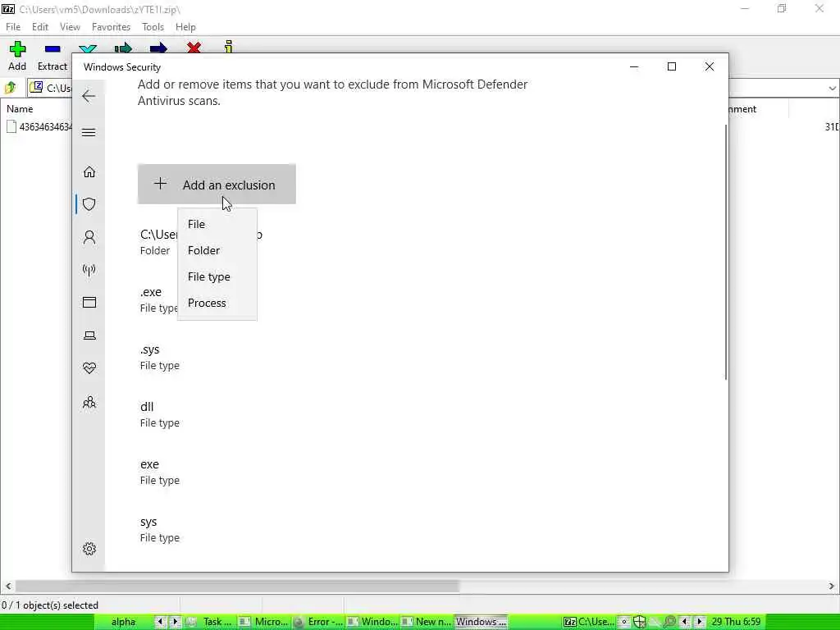The image size is (840, 630).
Task: Switch to Micro... taskbar item
Action: (264, 622)
